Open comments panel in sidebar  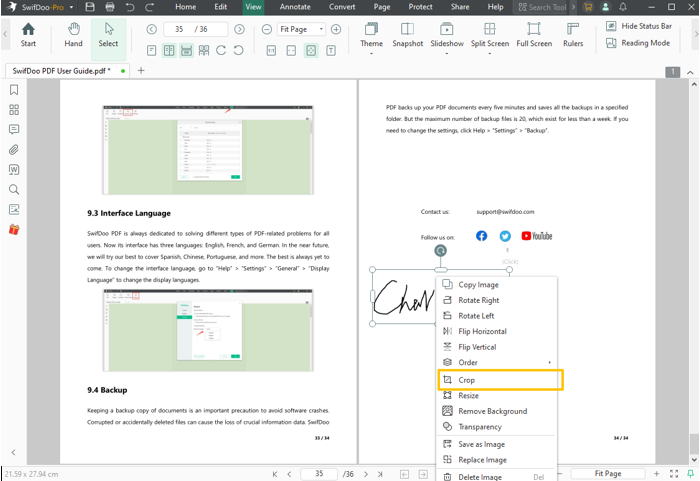point(14,130)
